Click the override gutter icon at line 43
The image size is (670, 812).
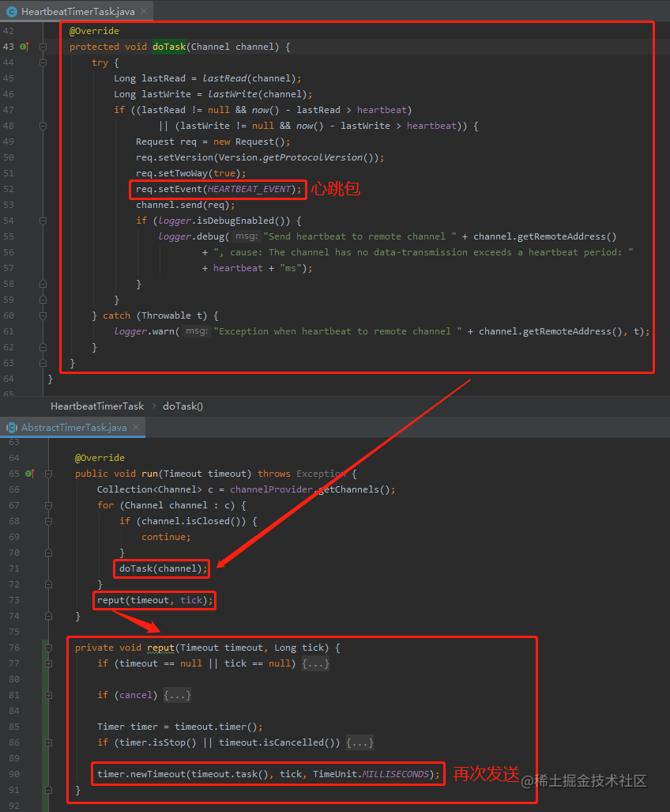[x=24, y=47]
